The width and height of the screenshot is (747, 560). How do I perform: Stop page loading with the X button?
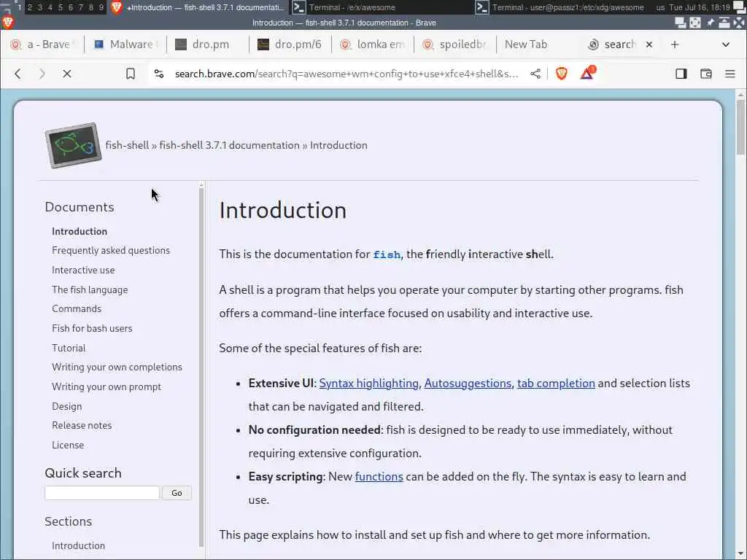click(67, 74)
